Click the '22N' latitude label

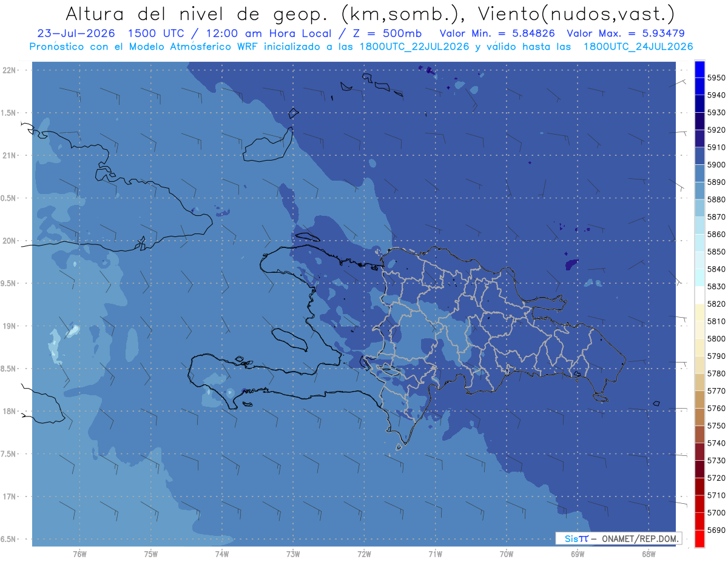pos(9,70)
